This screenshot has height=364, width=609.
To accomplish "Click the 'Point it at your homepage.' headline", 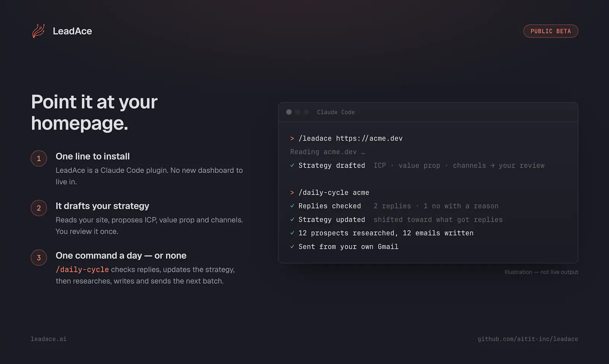I will click(x=94, y=113).
